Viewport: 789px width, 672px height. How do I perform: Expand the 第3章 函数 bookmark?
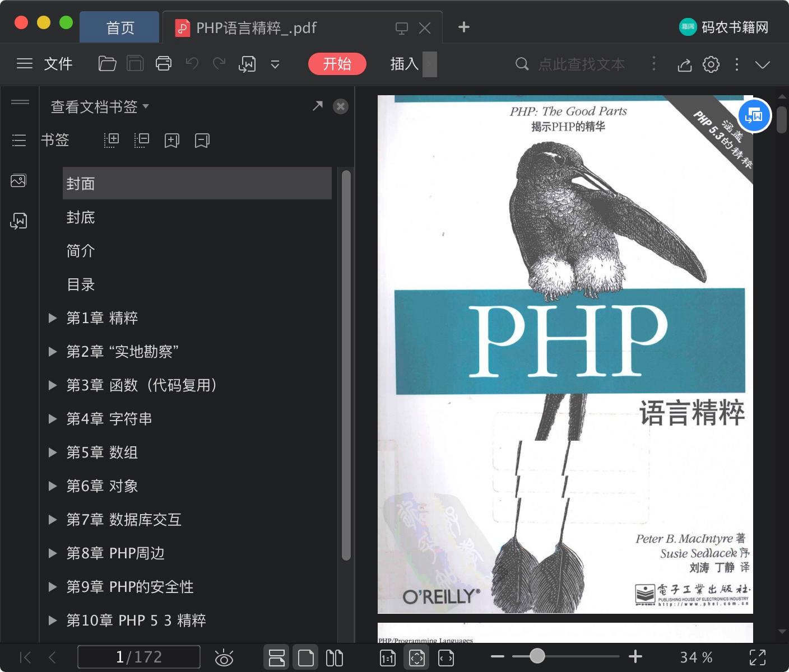tap(53, 385)
